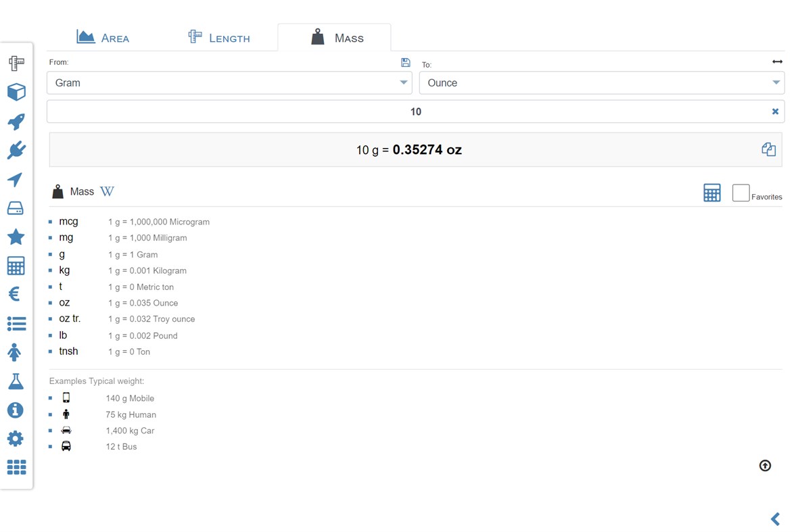Open the grid categories sidebar icon

tap(16, 467)
